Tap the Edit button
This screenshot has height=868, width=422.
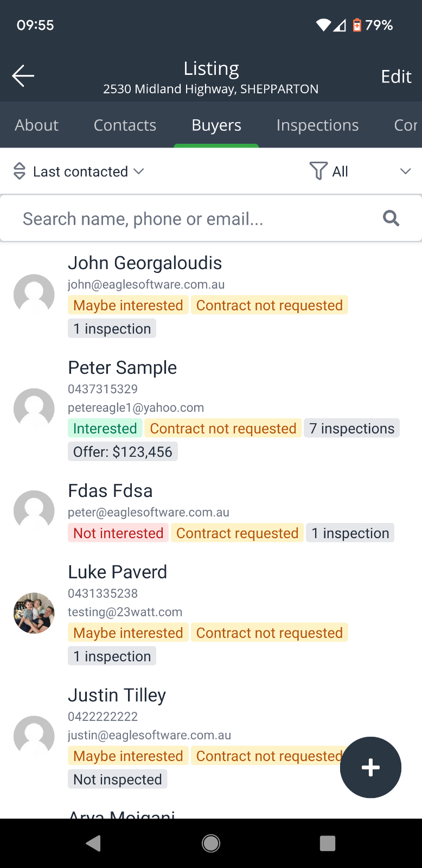[396, 76]
